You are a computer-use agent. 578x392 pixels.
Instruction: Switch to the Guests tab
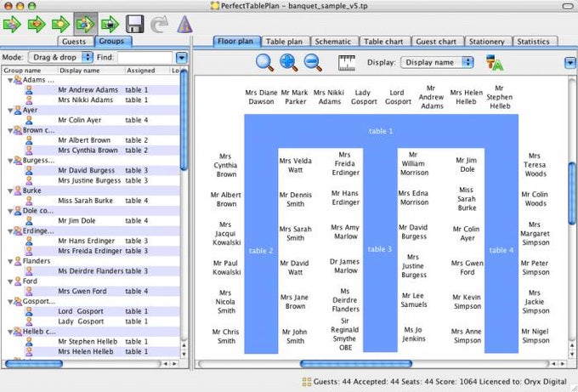click(74, 42)
